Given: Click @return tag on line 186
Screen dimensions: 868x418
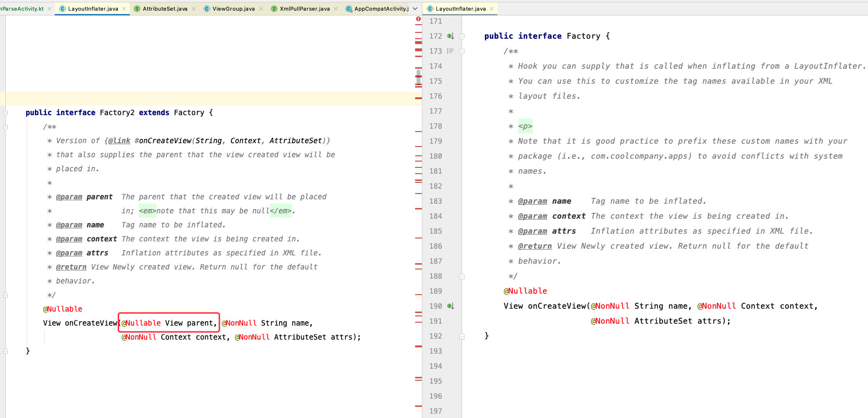Looking at the screenshot, I should coord(535,246).
